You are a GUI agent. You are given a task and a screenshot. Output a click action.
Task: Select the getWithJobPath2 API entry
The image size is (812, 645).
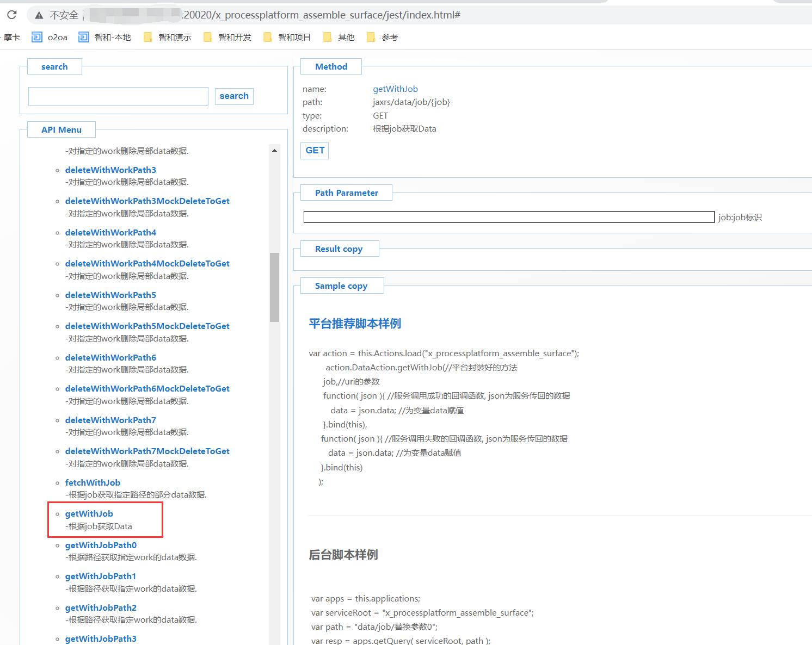[101, 607]
